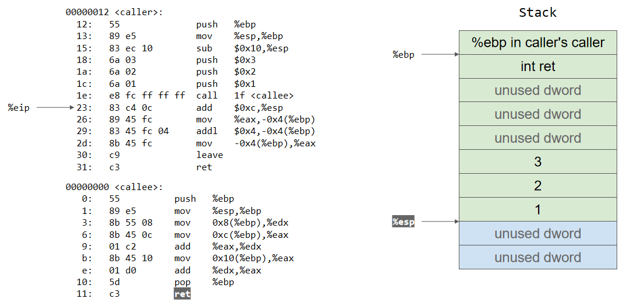Select the "int ret" stack cell
Image resolution: width=644 pixels, height=302 pixels.
(537, 66)
